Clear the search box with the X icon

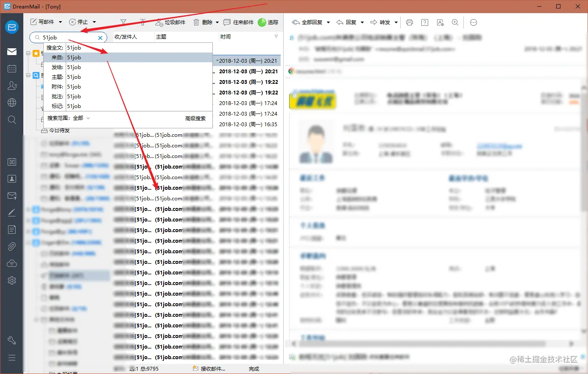coord(100,38)
